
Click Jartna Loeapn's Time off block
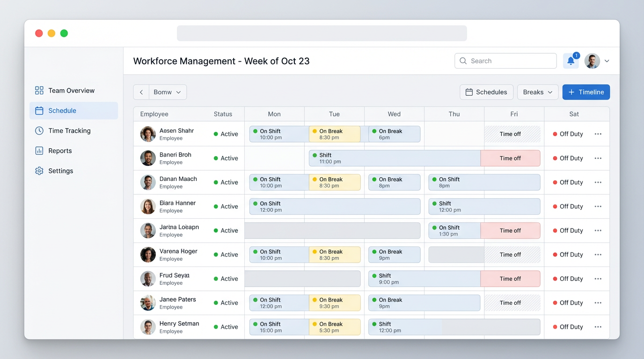(x=510, y=230)
